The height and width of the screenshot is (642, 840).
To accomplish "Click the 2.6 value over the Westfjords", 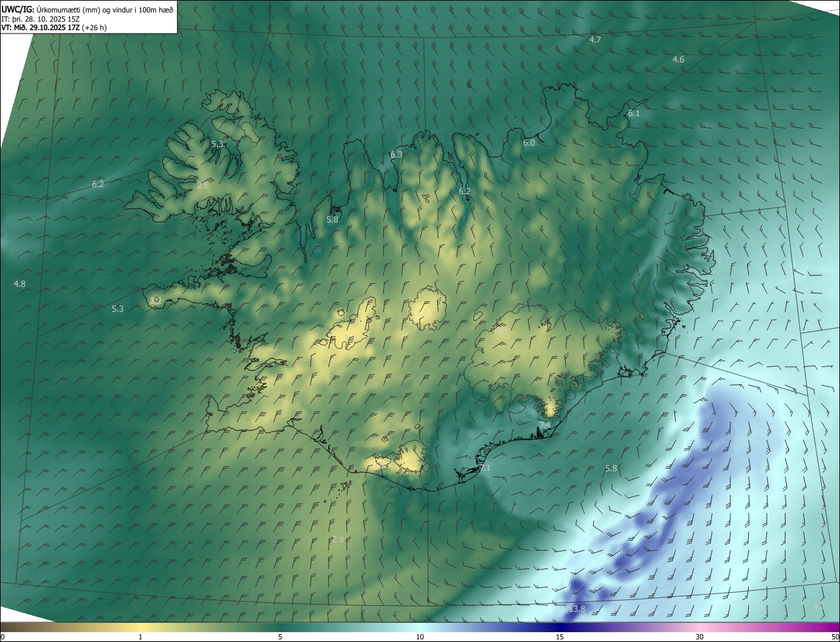I will (x=203, y=186).
